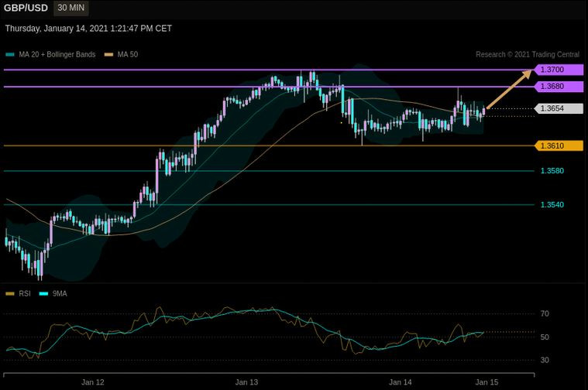Click the Research © 2021 Trading Central credit
588x390 pixels.
pyautogui.click(x=528, y=55)
